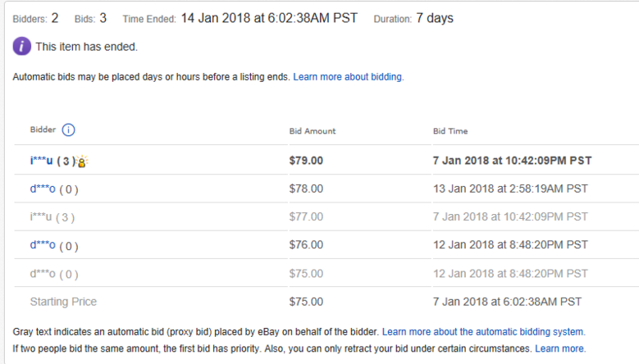Click the Time Ended date value
Image resolution: width=639 pixels, height=364 pixels.
[269, 18]
